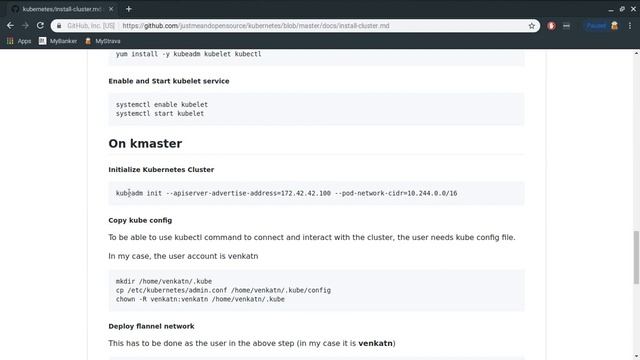Open a new browser tab

tap(129, 9)
